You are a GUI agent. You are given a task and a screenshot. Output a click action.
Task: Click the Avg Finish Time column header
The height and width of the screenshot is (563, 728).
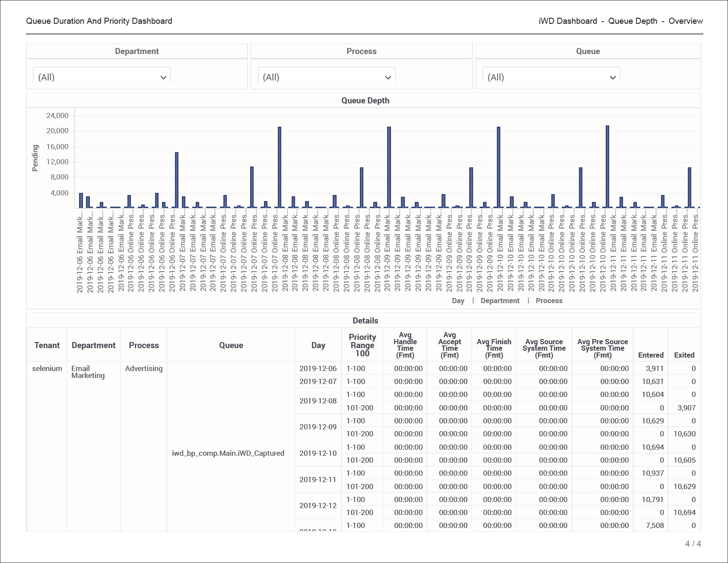pyautogui.click(x=494, y=348)
